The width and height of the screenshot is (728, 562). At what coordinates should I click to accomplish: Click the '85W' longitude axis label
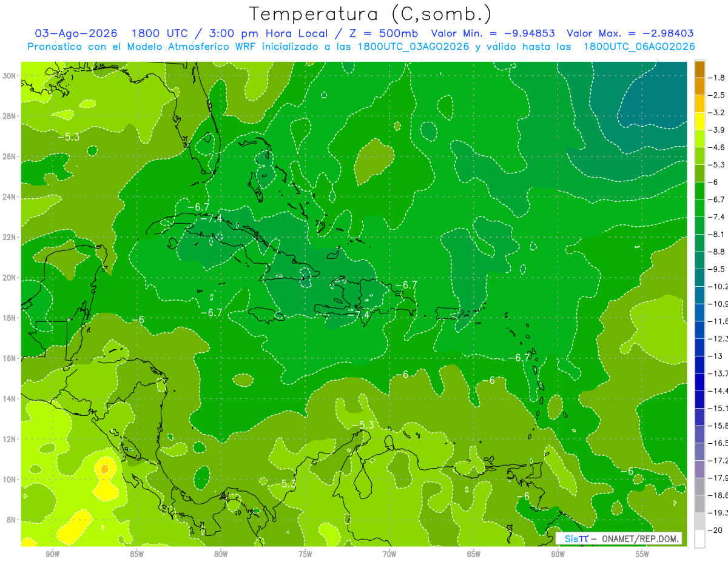click(136, 554)
